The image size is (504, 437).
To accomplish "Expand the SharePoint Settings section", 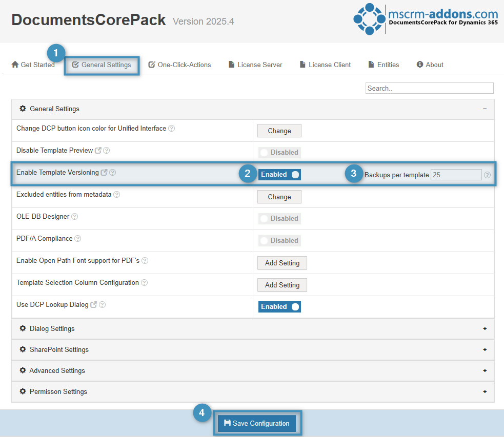I will click(x=485, y=350).
